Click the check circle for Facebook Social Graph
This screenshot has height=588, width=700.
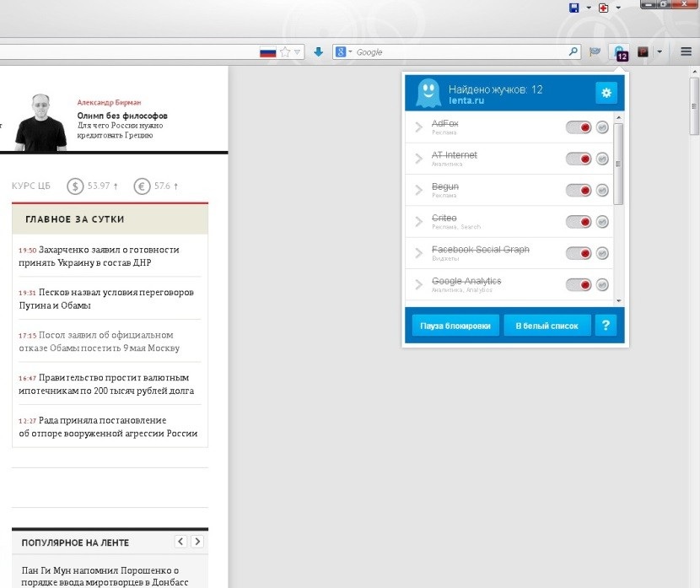click(x=602, y=253)
